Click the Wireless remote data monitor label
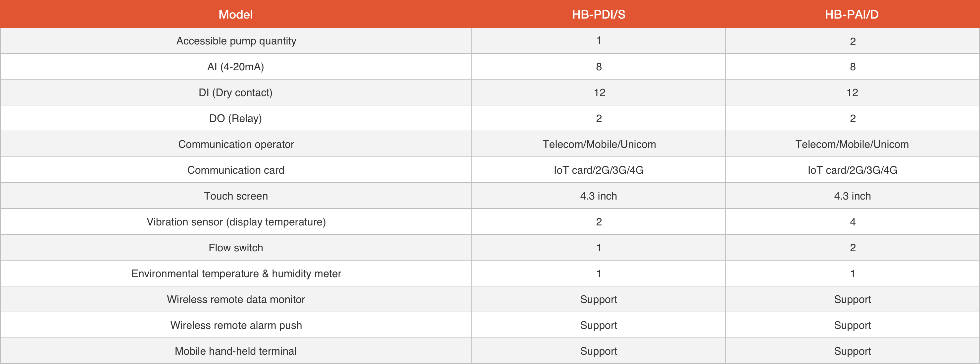 pos(236,300)
